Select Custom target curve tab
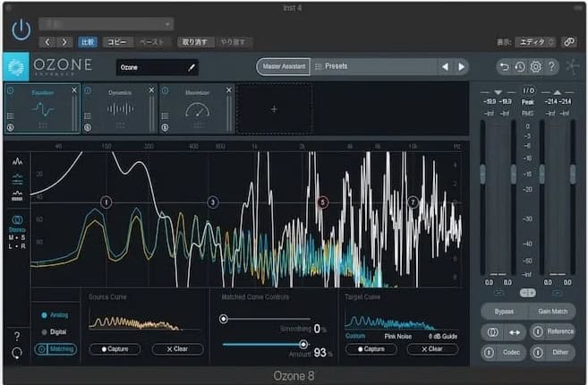This screenshot has width=588, height=385. click(x=355, y=336)
